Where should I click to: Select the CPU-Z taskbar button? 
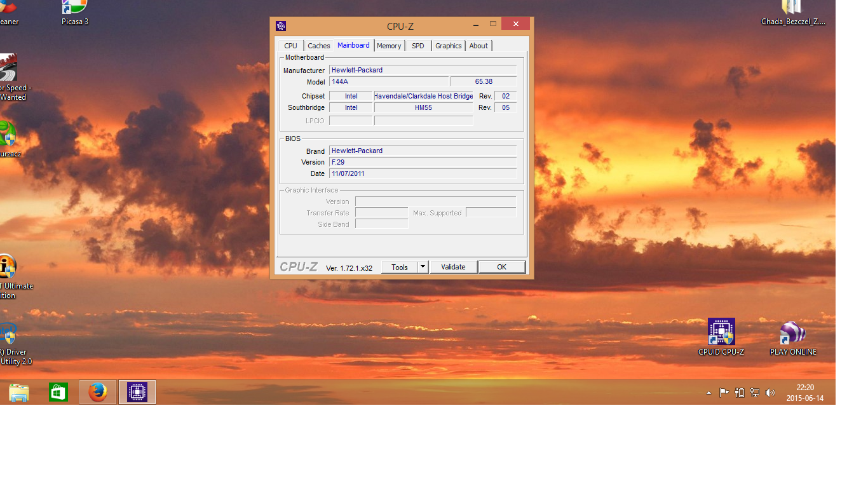[x=137, y=392]
